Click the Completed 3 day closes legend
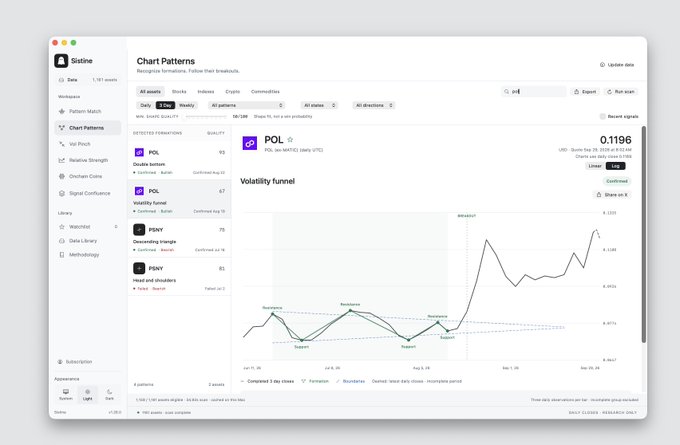This screenshot has height=445, width=680. pos(267,381)
